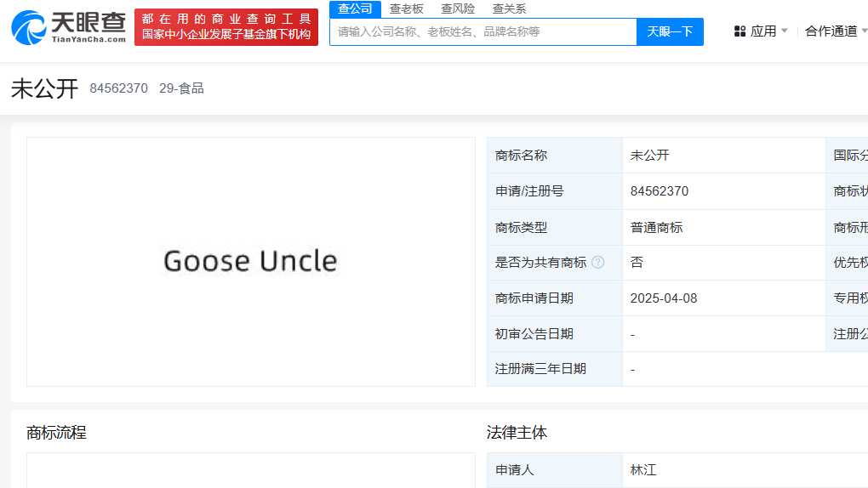Click the TianYanCha eye logo
The width and height of the screenshot is (868, 488).
click(x=28, y=27)
